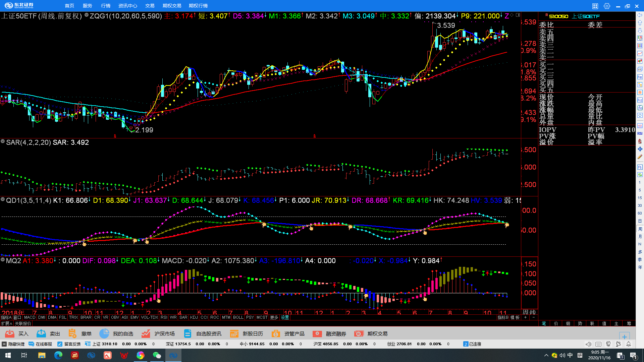Click the back arrow in right sidebar
Viewport: 644px width, 362px height.
pos(640,15)
